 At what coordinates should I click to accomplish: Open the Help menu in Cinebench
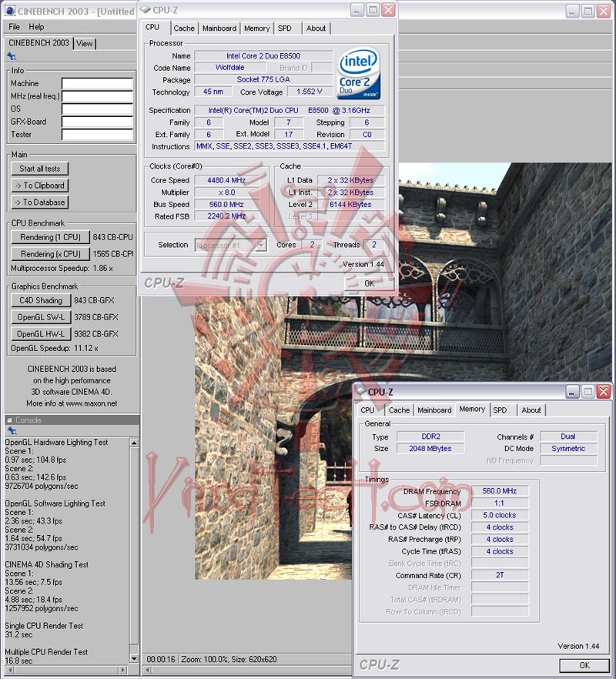coord(36,27)
